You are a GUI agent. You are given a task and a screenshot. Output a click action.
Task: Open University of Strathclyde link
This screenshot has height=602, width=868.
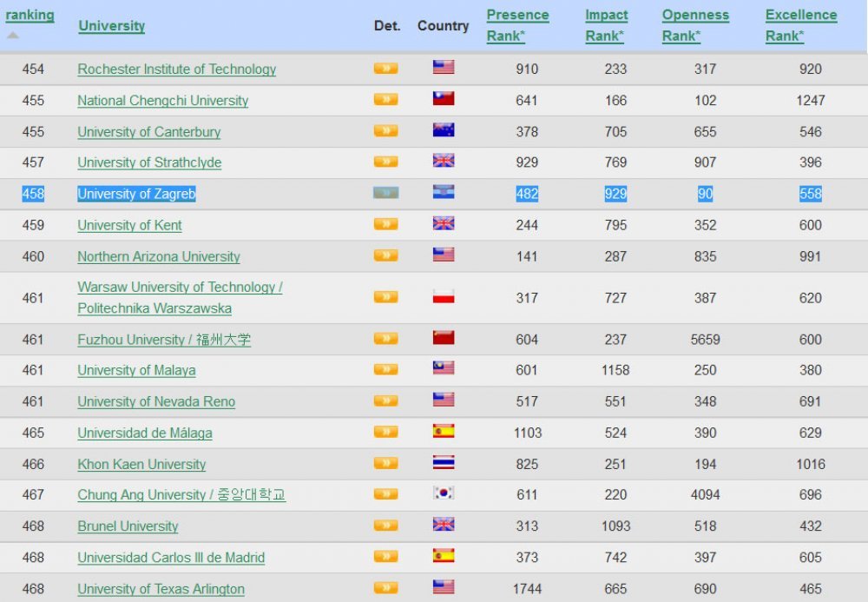tap(149, 162)
